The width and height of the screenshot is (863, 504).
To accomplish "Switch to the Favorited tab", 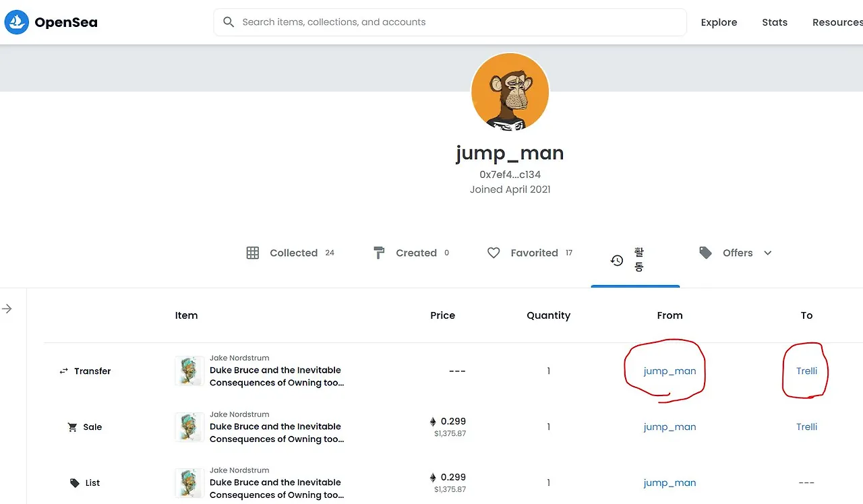I will click(x=530, y=253).
